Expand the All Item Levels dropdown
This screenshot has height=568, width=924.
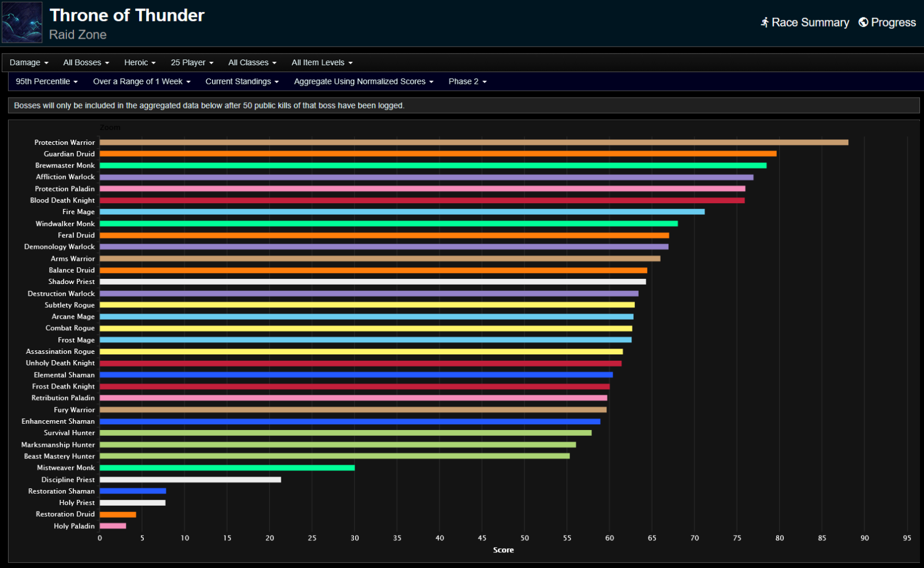pos(322,62)
